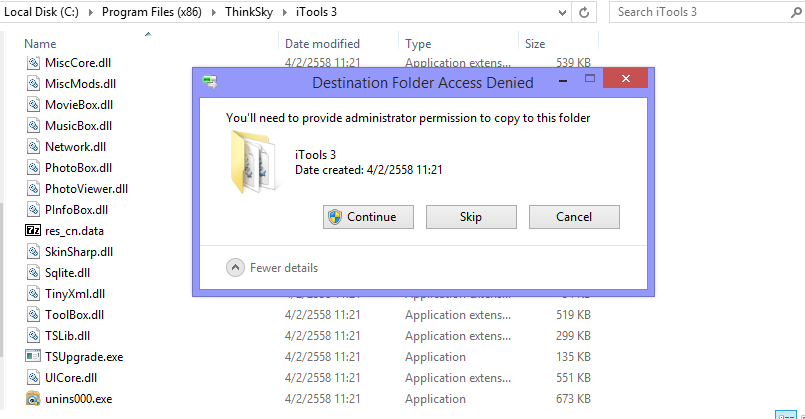Sort files by Name column header

point(40,44)
